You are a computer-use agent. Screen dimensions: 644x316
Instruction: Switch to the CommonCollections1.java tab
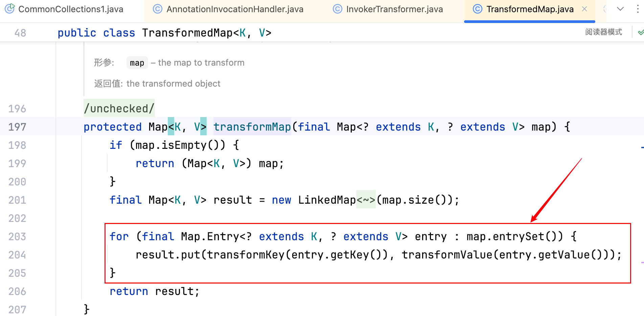(70, 9)
